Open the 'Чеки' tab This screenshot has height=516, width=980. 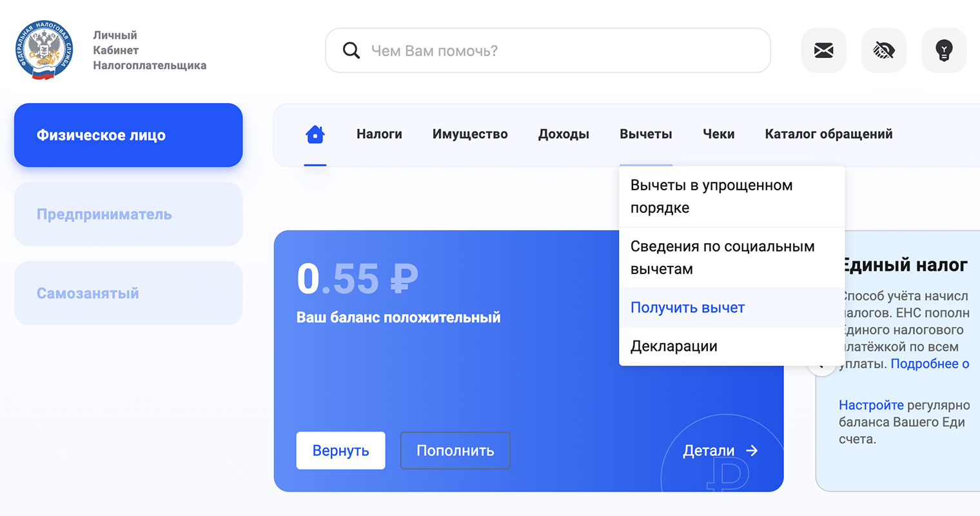[x=718, y=134]
